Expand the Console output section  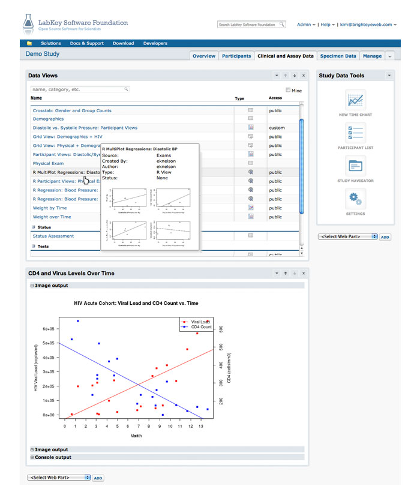[32, 457]
